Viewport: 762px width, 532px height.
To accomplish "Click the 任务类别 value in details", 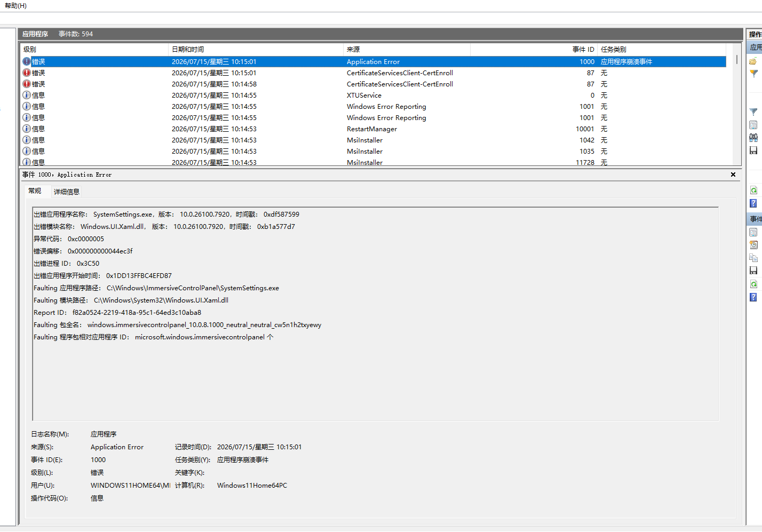I will (x=243, y=459).
